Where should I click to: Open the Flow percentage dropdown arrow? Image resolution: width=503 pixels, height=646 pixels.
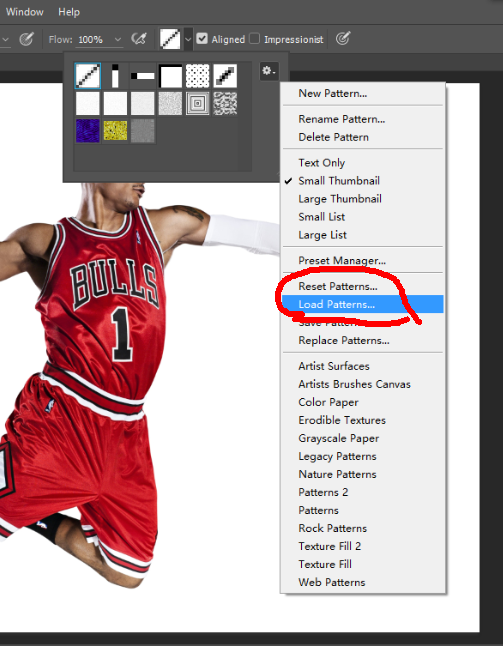tap(118, 40)
